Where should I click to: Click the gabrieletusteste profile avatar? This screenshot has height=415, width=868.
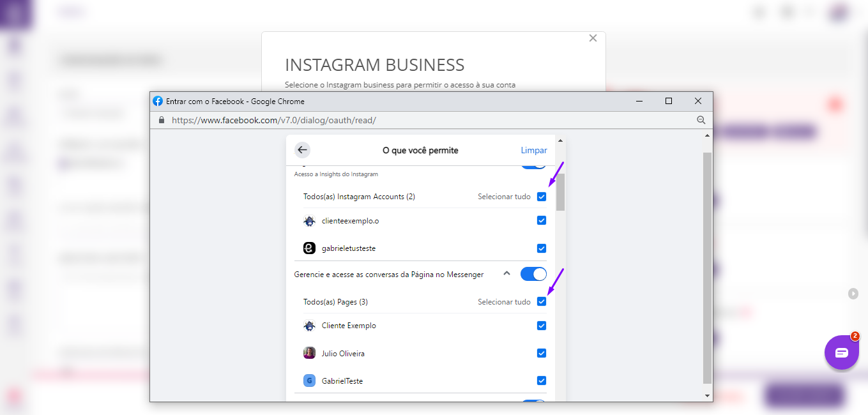[309, 248]
